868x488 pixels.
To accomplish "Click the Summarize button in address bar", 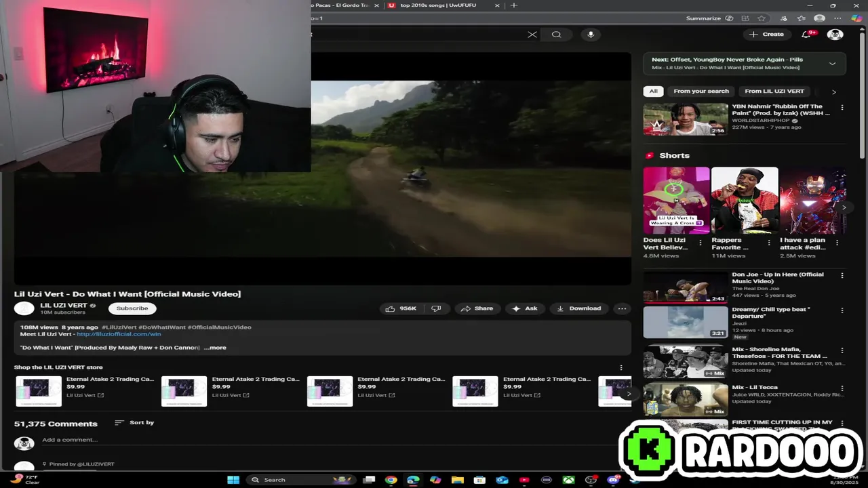I will tap(709, 18).
